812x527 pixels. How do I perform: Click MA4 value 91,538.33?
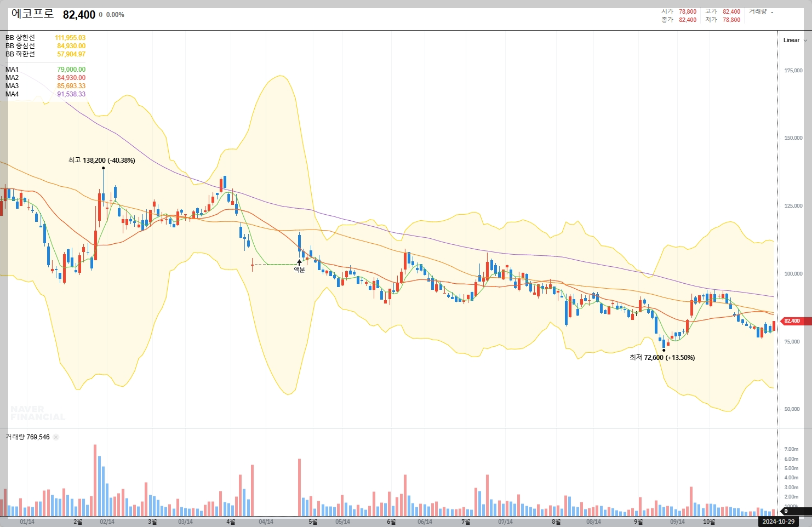tap(71, 94)
